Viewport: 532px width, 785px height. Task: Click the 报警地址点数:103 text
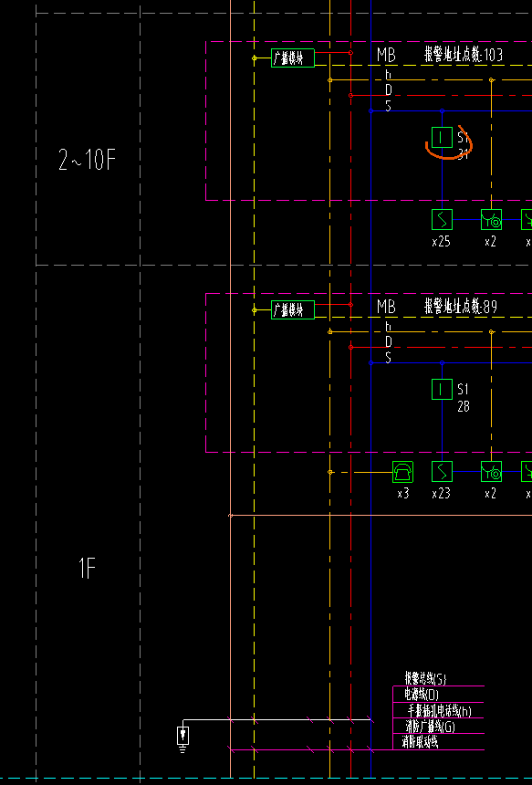[x=464, y=55]
